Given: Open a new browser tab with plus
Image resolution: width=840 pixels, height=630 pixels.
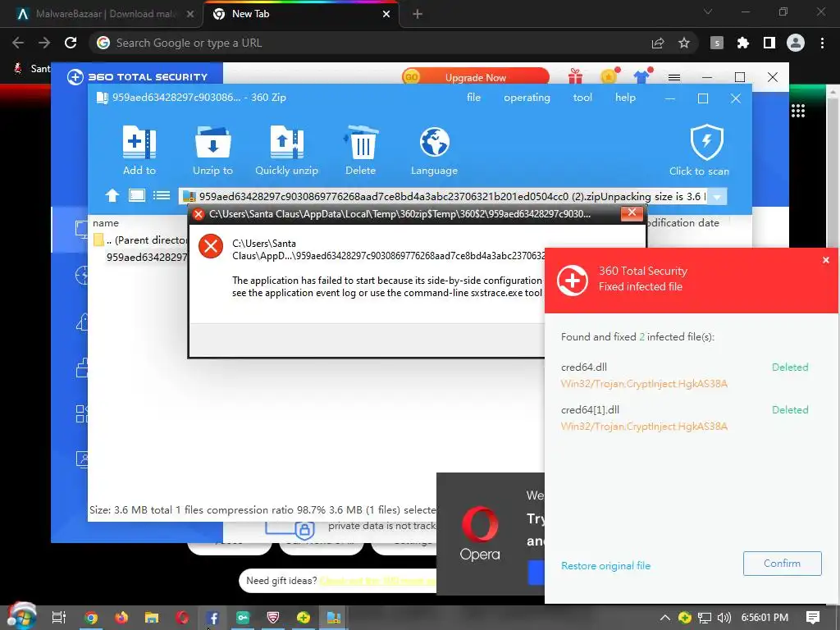Looking at the screenshot, I should click(418, 14).
